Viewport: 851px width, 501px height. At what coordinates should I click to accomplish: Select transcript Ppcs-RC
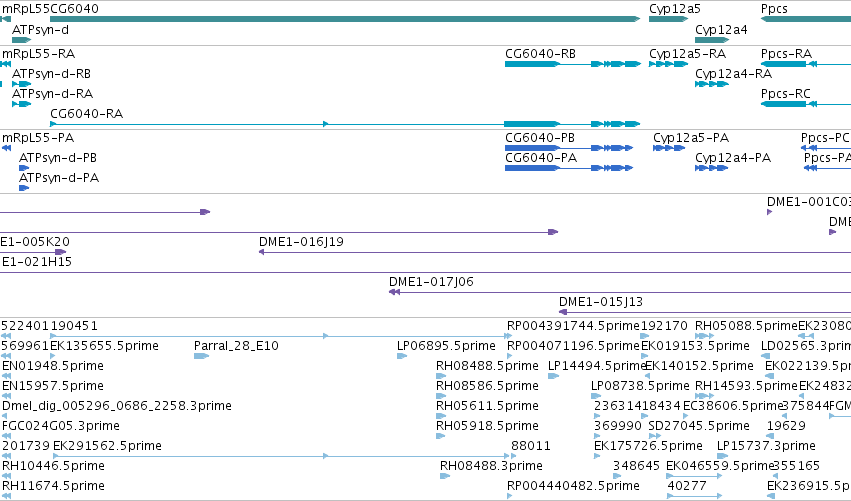(x=805, y=104)
